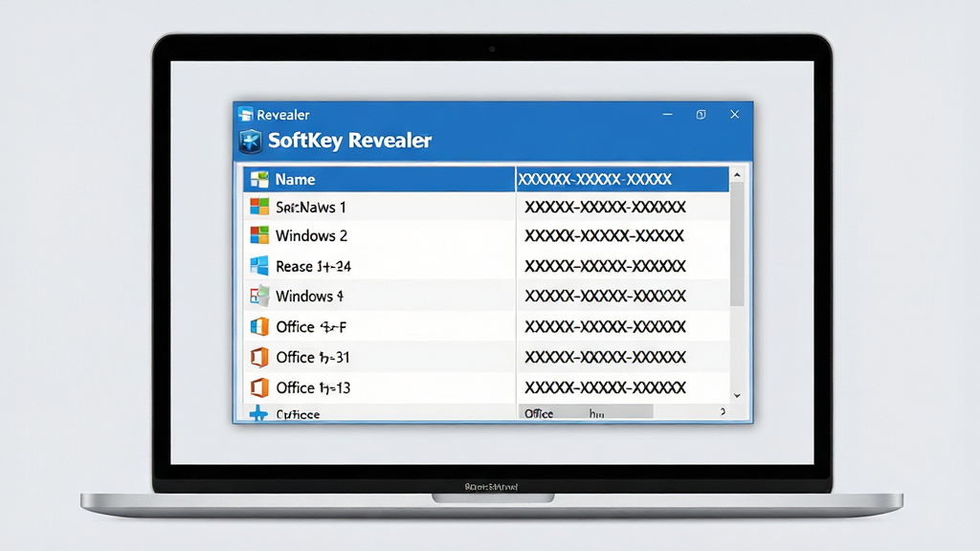This screenshot has width=980, height=551.
Task: Select the Windows 2 entry
Action: point(379,235)
